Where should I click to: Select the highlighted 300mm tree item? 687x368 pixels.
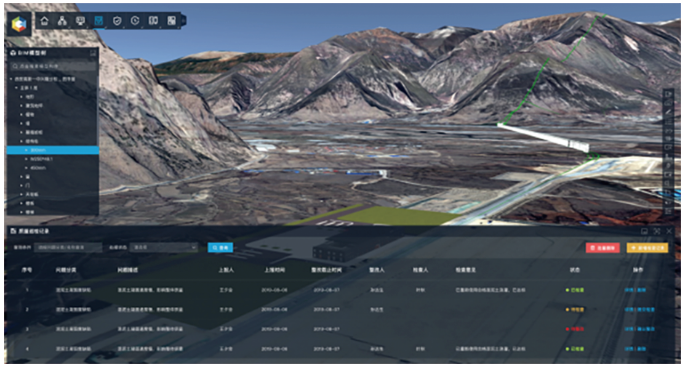click(53, 150)
